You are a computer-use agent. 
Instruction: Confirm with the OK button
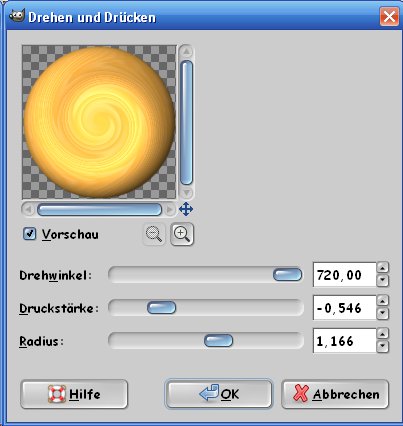(219, 394)
